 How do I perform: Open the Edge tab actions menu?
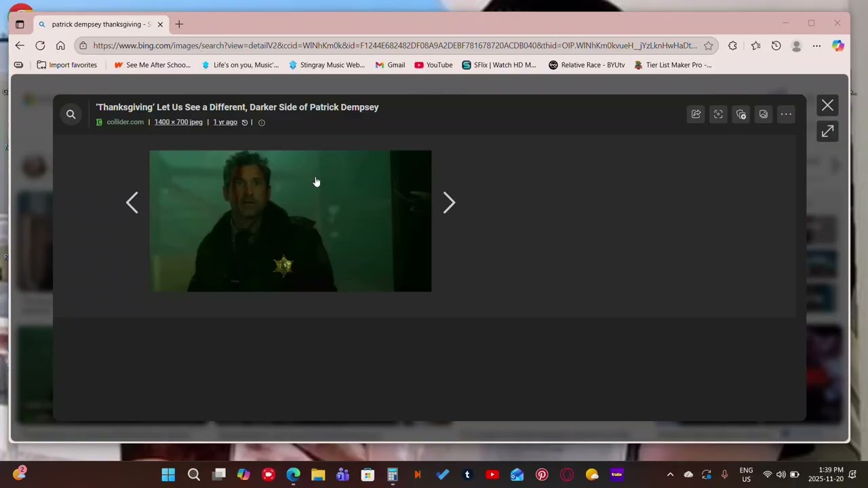(x=20, y=24)
